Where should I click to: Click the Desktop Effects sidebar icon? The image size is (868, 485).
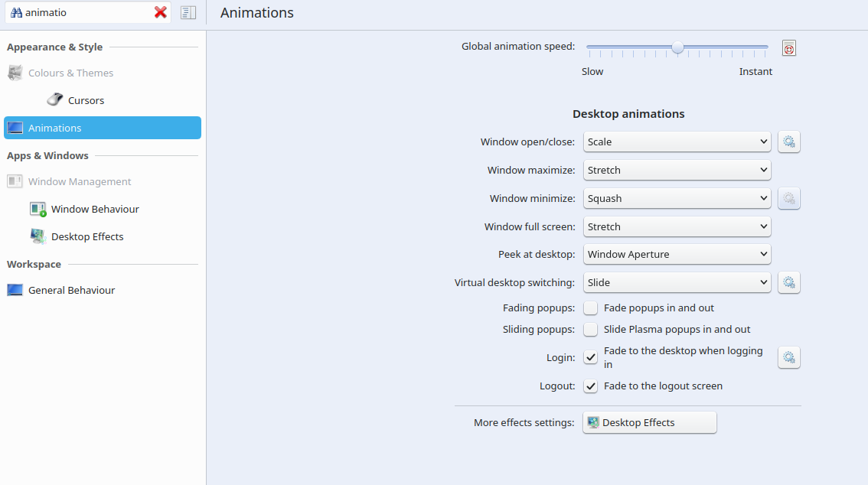click(38, 236)
